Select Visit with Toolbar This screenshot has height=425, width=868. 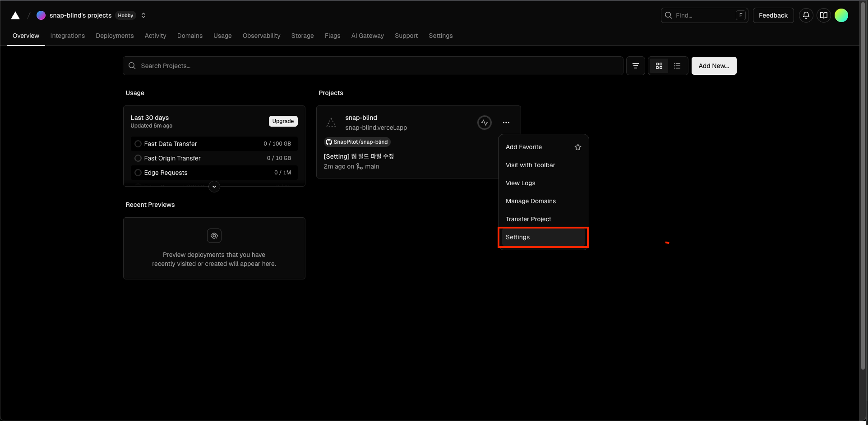click(x=543, y=165)
